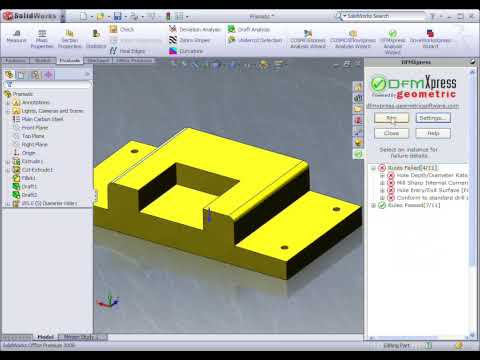Click the Close button in DFMXpress
Image resolution: width=480 pixels, height=360 pixels.
tap(391, 133)
